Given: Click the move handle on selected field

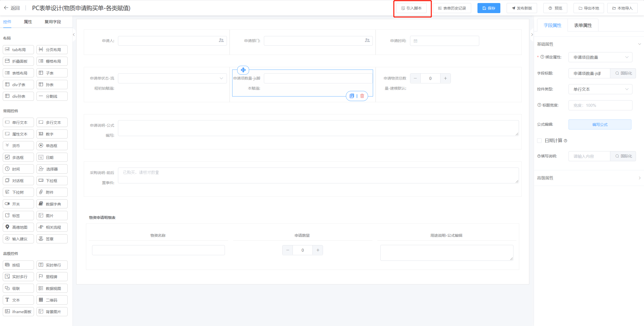Looking at the screenshot, I should 243,70.
